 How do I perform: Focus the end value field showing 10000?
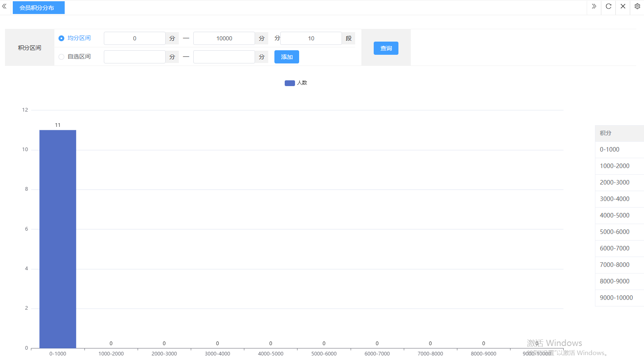point(224,38)
